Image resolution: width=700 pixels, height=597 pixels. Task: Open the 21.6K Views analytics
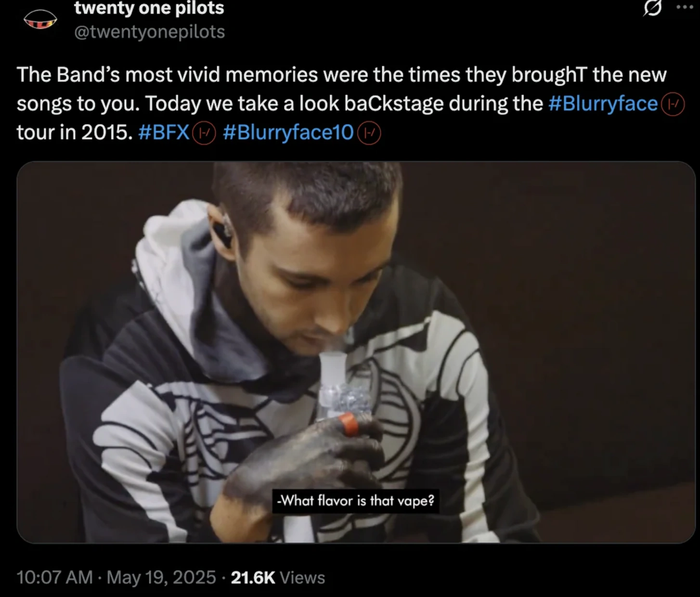click(x=278, y=577)
